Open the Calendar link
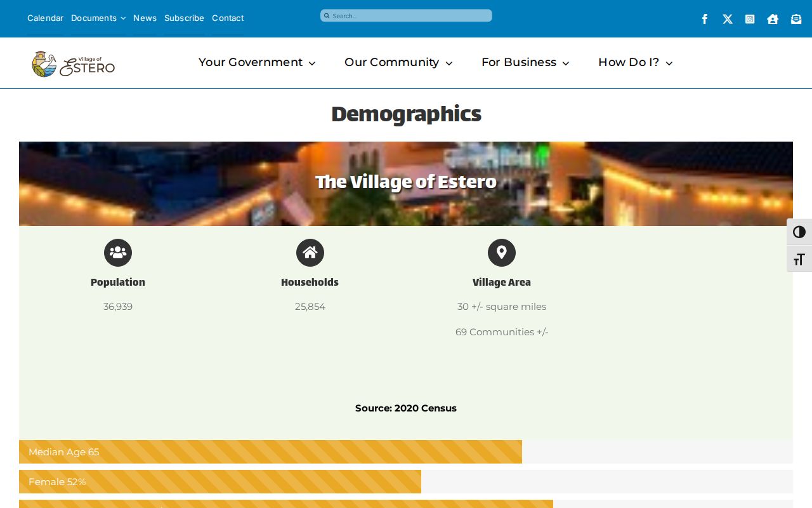The image size is (812, 508). [x=45, y=18]
